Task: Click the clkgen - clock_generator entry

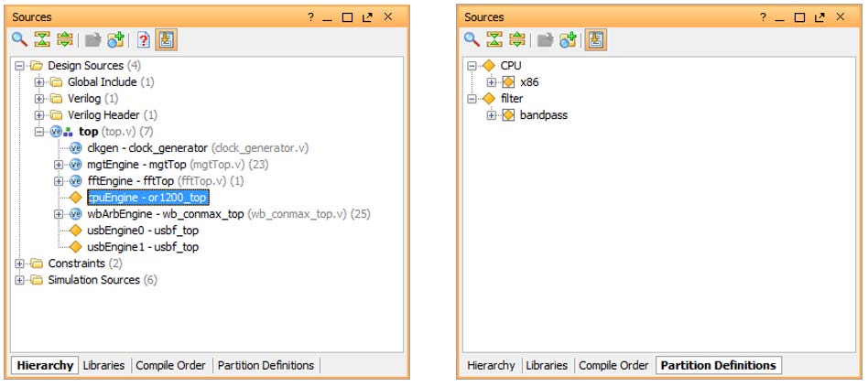Action: point(146,148)
